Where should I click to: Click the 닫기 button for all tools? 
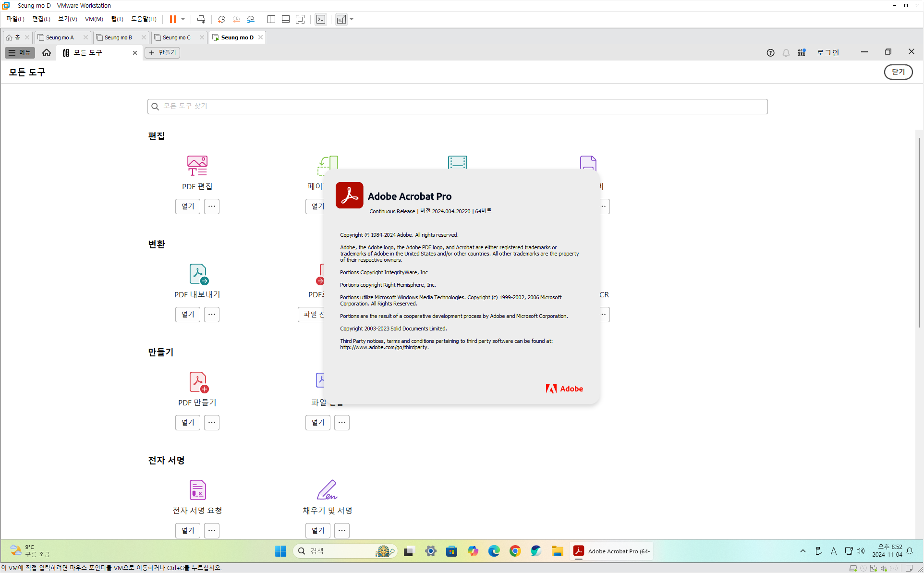pos(898,72)
